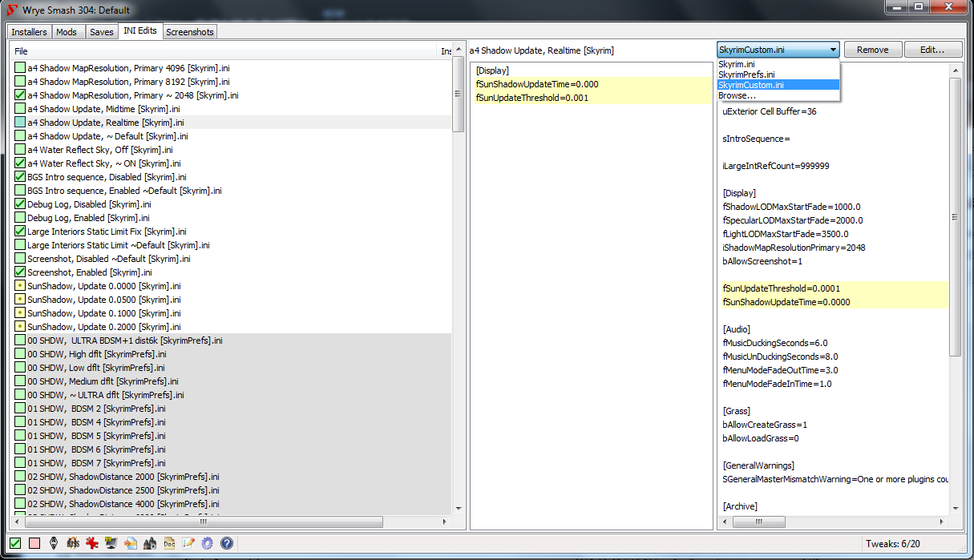Toggle a4 Shadow Update, Midtime checkbox
Image resolution: width=974 pixels, height=560 pixels.
tap(20, 109)
